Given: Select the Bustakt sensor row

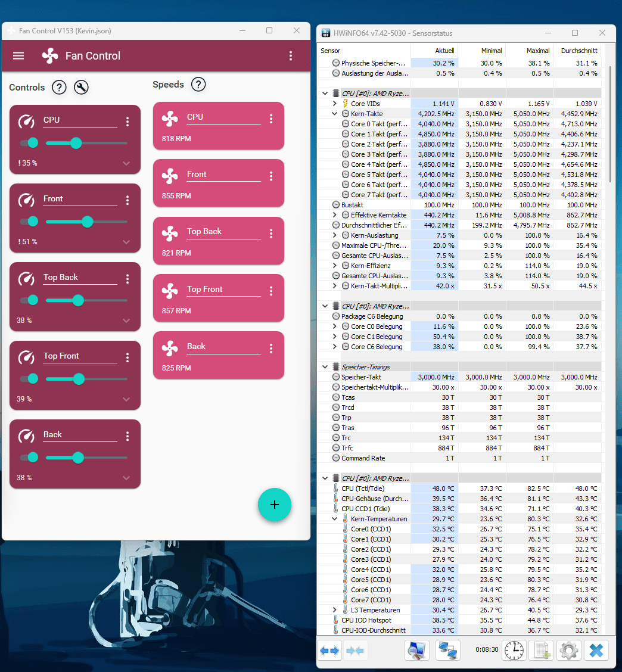Looking at the screenshot, I should [459, 205].
